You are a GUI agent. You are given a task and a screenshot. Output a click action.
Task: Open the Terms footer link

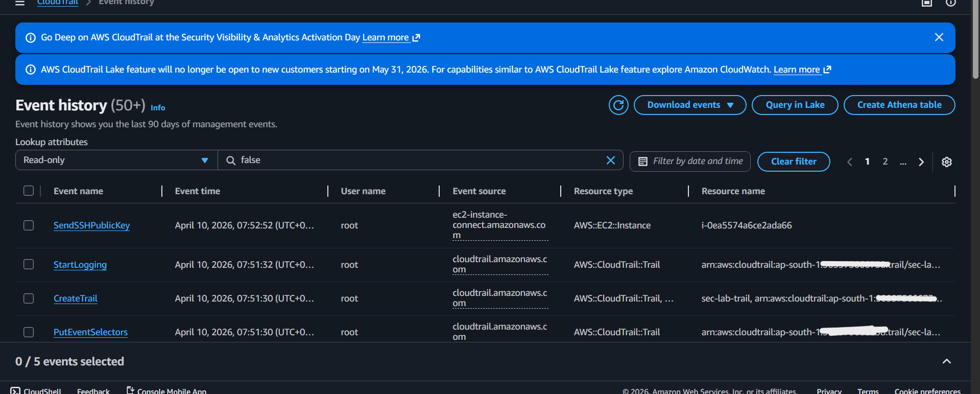pyautogui.click(x=868, y=391)
